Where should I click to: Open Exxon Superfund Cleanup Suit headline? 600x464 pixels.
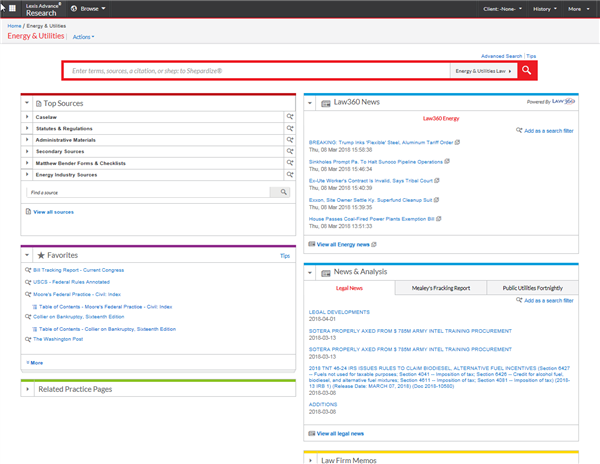pos(370,200)
